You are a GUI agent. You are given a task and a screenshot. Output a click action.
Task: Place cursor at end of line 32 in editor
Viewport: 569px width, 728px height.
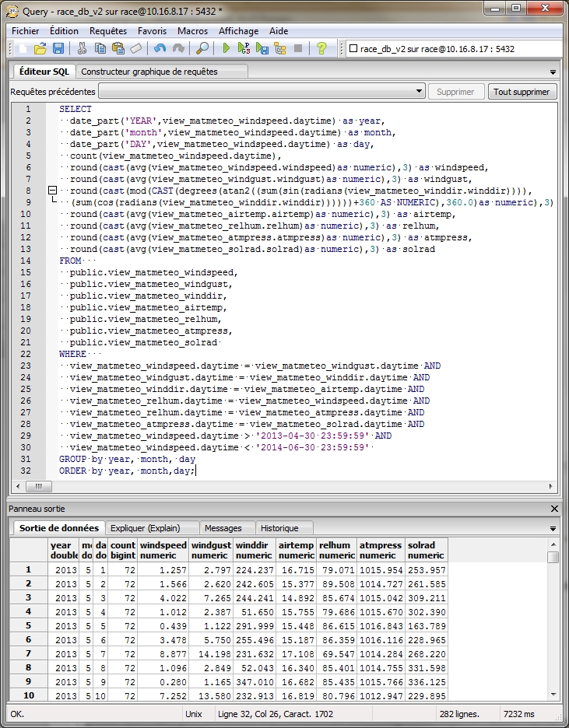tap(196, 471)
